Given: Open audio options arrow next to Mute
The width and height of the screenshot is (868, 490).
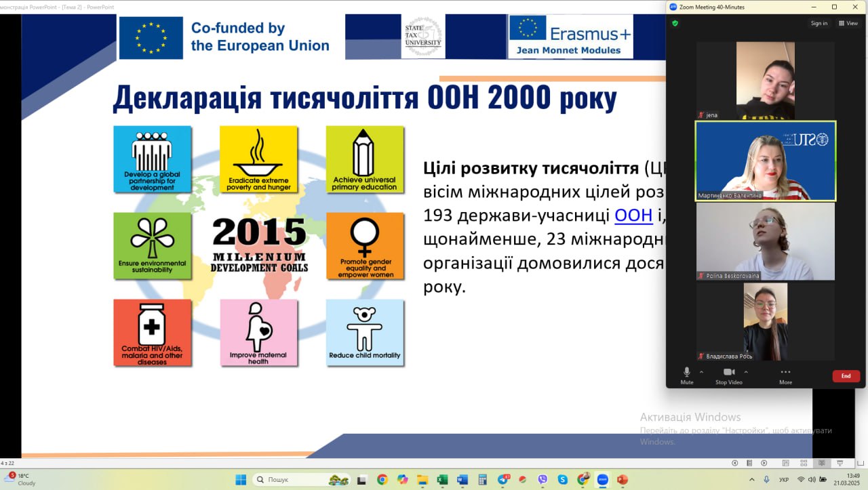Looking at the screenshot, I should (701, 372).
